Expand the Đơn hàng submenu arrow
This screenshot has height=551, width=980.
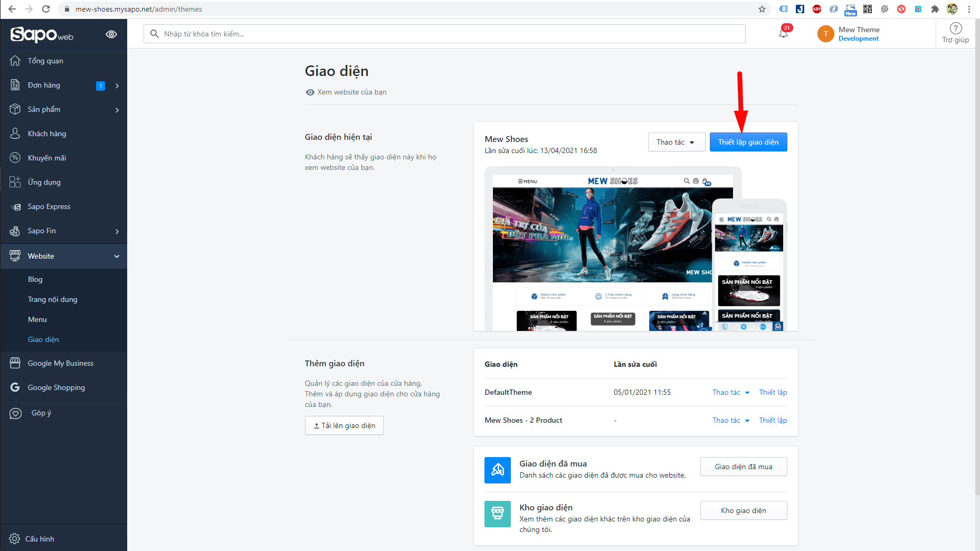coord(117,85)
